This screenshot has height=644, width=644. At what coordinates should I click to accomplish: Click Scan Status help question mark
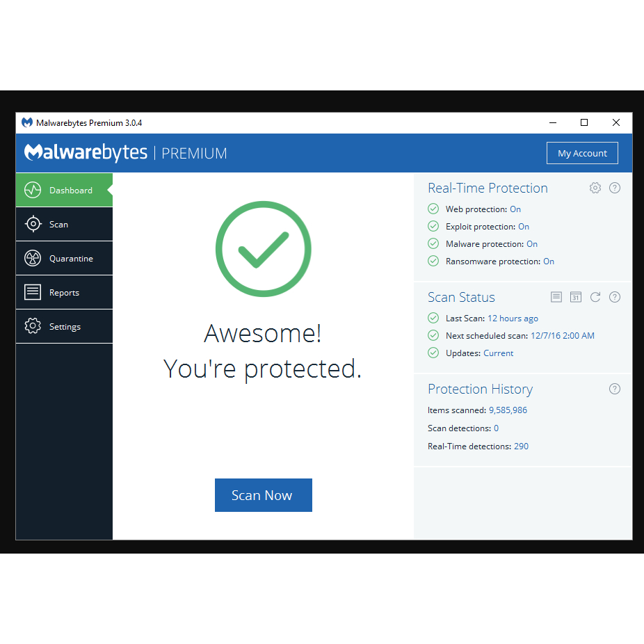[614, 297]
